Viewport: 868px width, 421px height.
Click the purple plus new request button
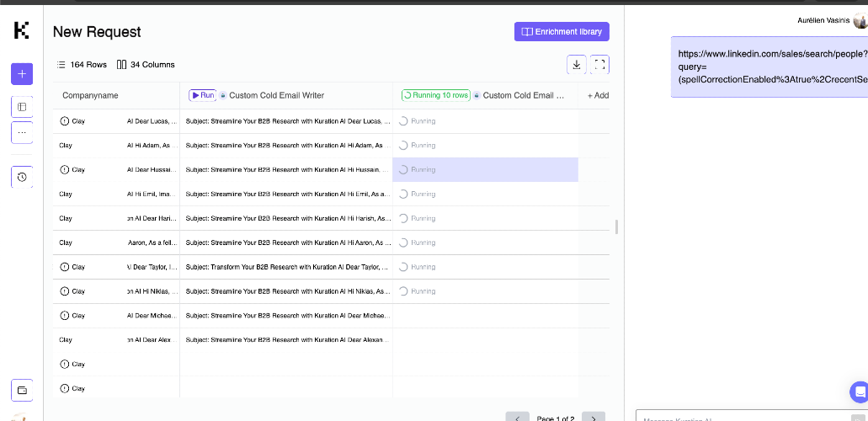22,74
